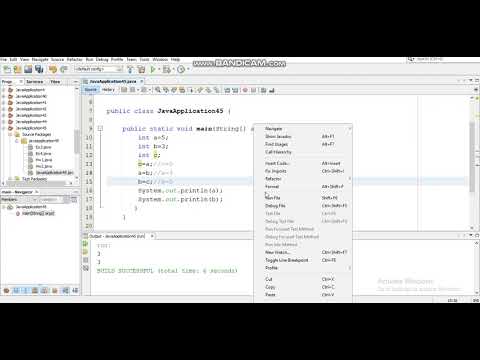The height and width of the screenshot is (360, 480).
Task: Open the Help menu
Action: click(x=175, y=60)
